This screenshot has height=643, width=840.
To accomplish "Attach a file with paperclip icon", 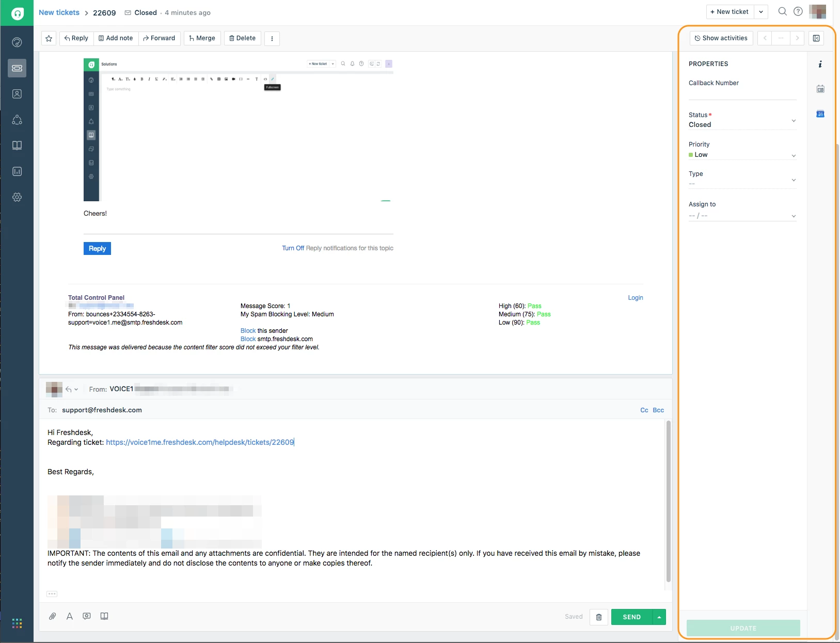I will click(x=53, y=616).
